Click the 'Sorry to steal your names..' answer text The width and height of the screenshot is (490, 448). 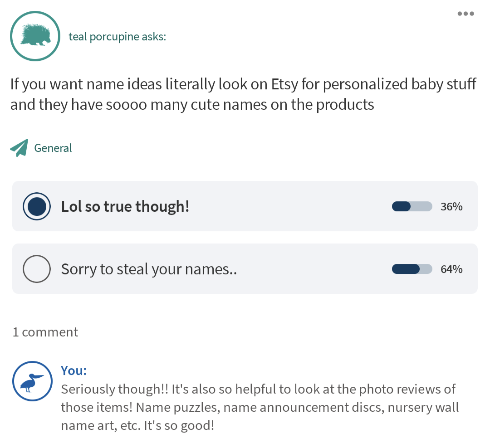tap(149, 269)
